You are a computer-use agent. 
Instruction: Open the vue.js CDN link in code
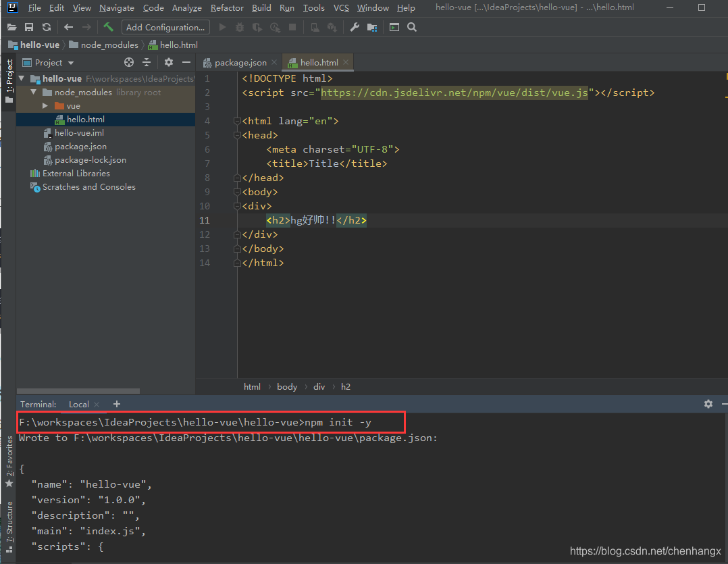click(454, 93)
